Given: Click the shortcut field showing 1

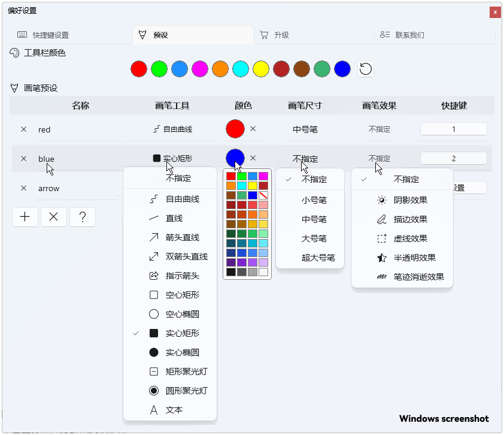Looking at the screenshot, I should (454, 129).
